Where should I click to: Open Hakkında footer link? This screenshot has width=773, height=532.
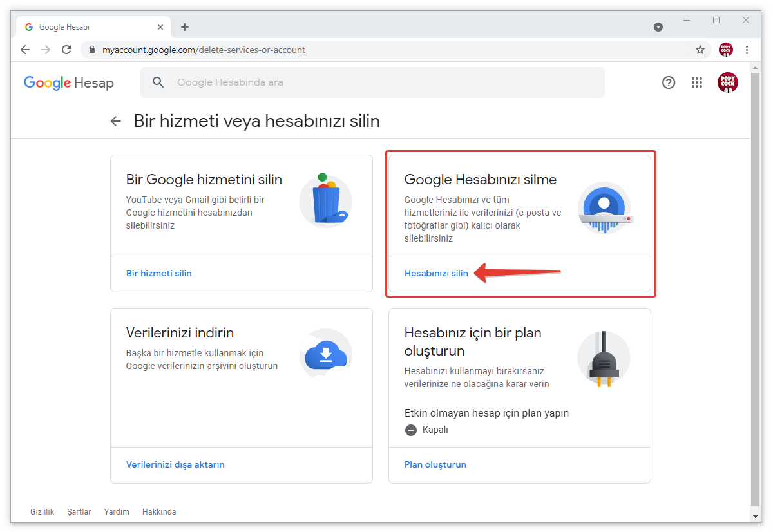[x=159, y=512]
